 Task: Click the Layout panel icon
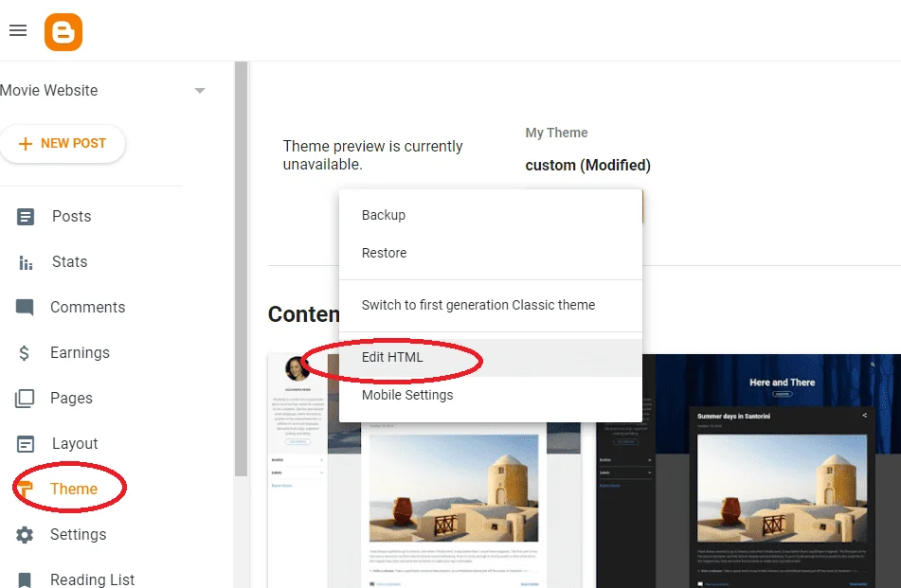click(x=26, y=444)
